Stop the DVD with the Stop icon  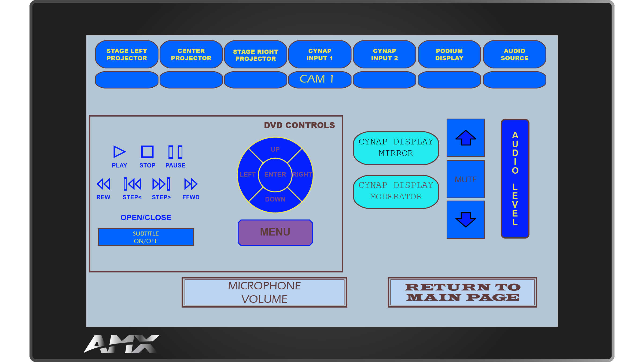tap(147, 152)
